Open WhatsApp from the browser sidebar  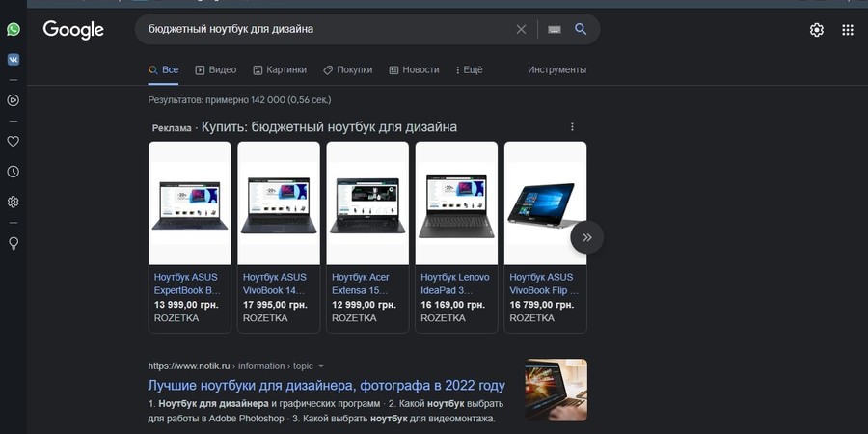point(14,29)
